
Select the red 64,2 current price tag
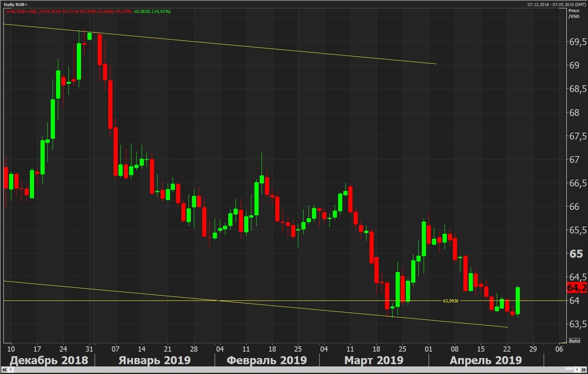(576, 288)
